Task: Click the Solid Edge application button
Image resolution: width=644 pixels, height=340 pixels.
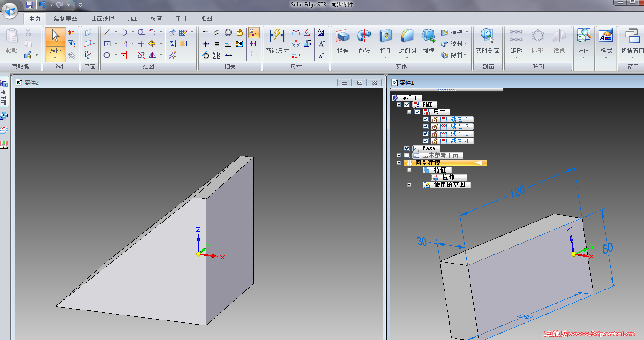Action: 10,10
